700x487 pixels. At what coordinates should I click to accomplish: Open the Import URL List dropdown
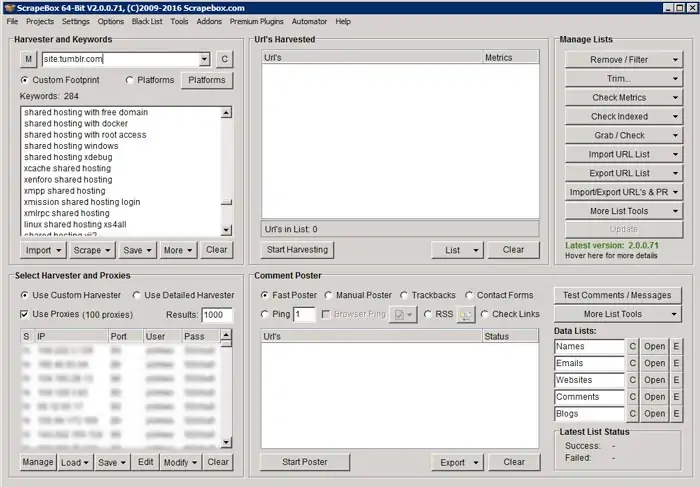[x=624, y=154]
